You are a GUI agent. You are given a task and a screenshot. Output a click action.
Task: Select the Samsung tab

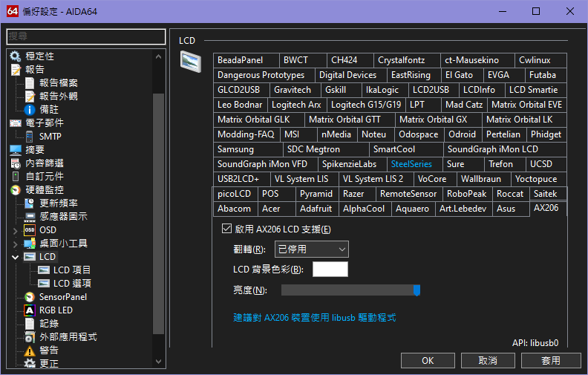tap(248, 149)
